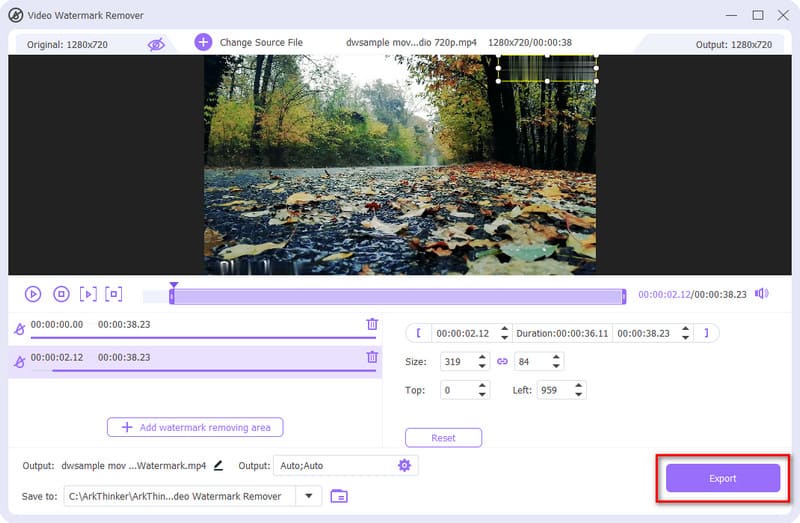Image resolution: width=800 pixels, height=523 pixels.
Task: Stop the video playback
Action: [x=61, y=294]
